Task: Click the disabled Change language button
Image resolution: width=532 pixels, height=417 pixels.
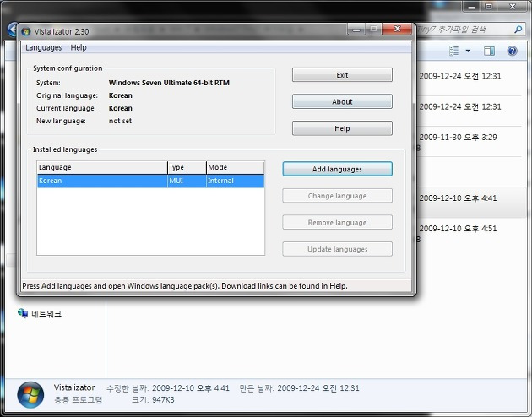Action: [x=337, y=196]
